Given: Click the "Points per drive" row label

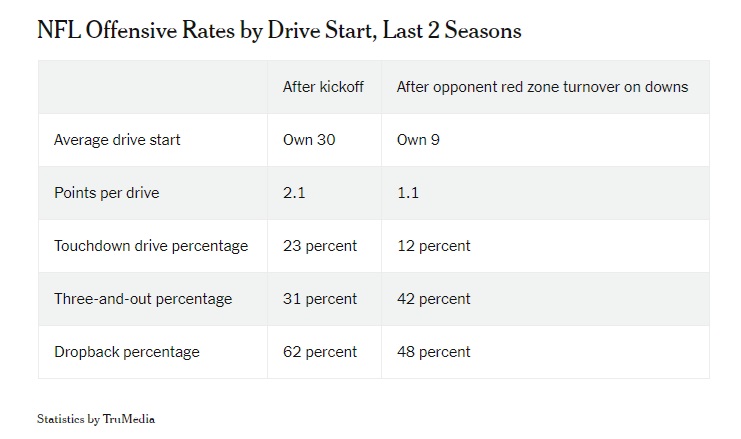Looking at the screenshot, I should [x=108, y=193].
